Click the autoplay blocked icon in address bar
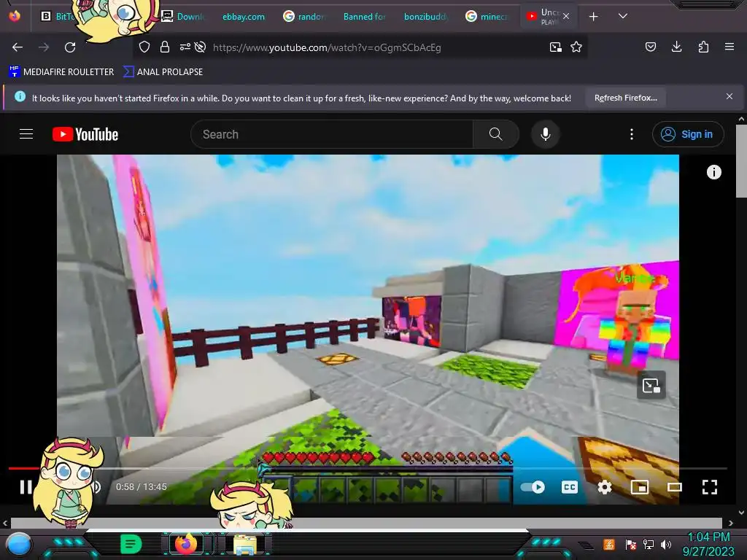This screenshot has height=560, width=747. click(201, 47)
